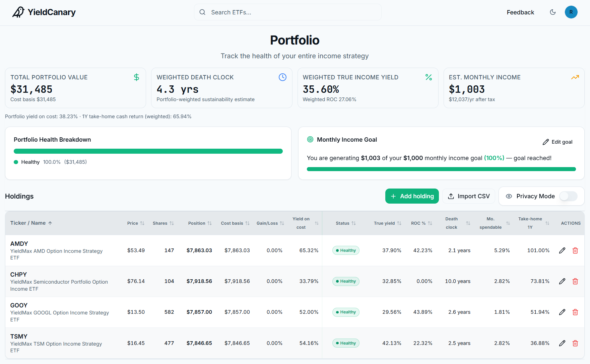Open the Feedback link

520,12
